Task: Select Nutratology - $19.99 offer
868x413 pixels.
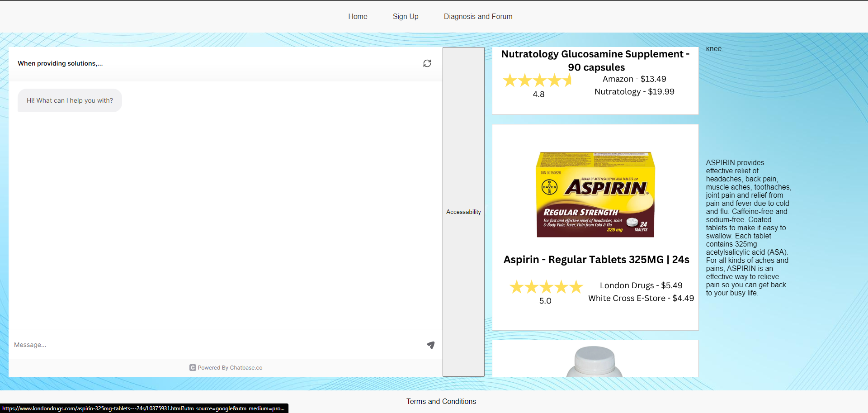Action: point(634,91)
